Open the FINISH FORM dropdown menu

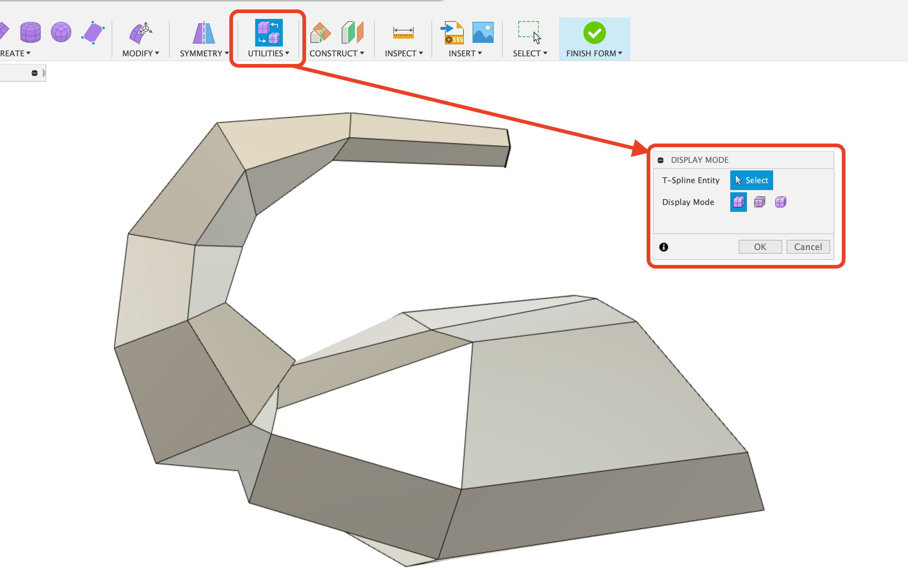pos(594,53)
